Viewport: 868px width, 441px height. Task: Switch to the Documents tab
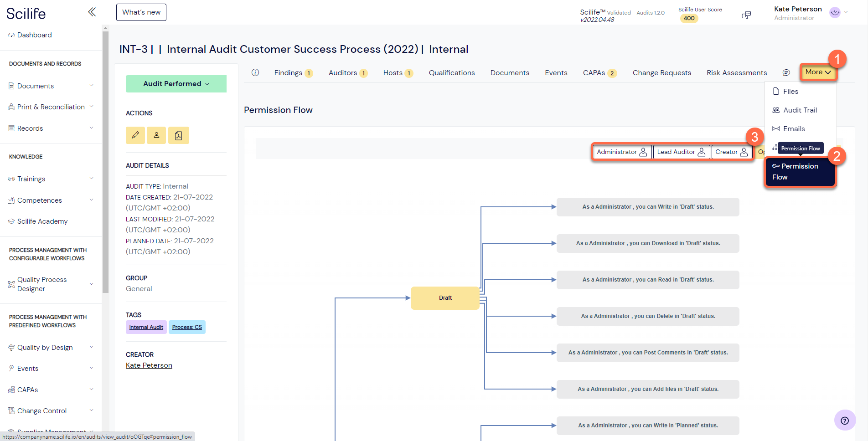(x=510, y=73)
